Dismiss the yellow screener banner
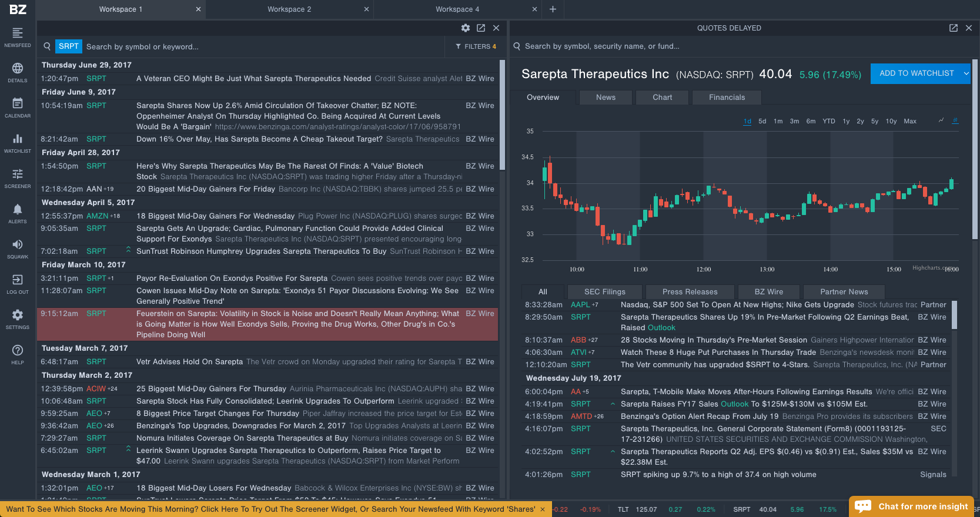980x517 pixels. pos(543,509)
